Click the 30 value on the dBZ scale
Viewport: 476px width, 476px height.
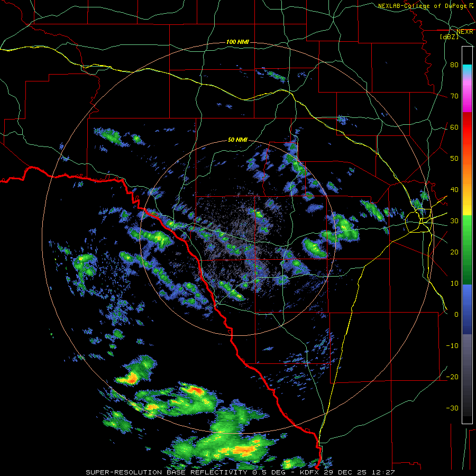pos(454,221)
